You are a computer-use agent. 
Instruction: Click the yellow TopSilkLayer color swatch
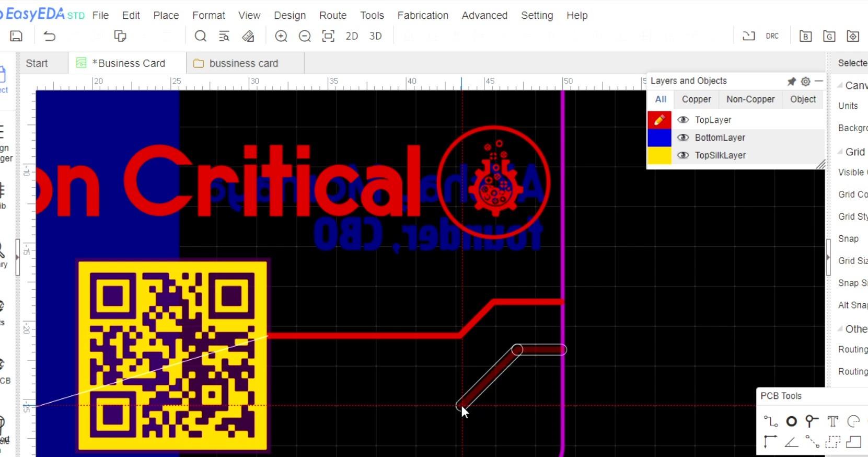[x=659, y=155]
